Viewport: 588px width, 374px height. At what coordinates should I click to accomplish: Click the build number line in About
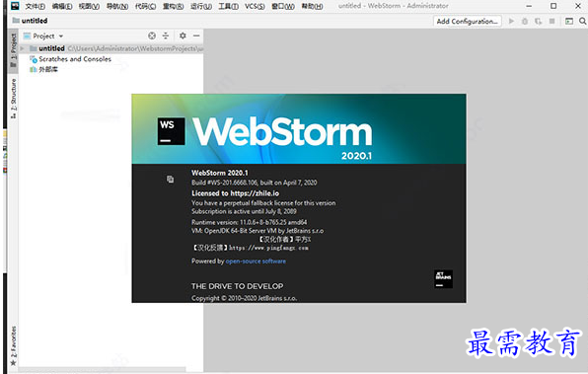255,183
